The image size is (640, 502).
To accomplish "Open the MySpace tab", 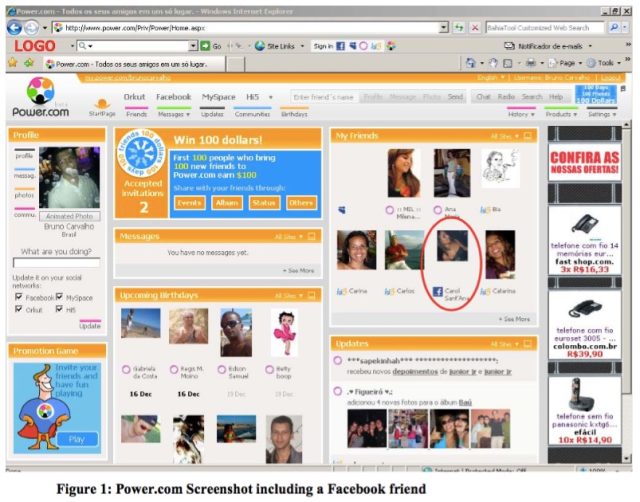I will click(218, 97).
